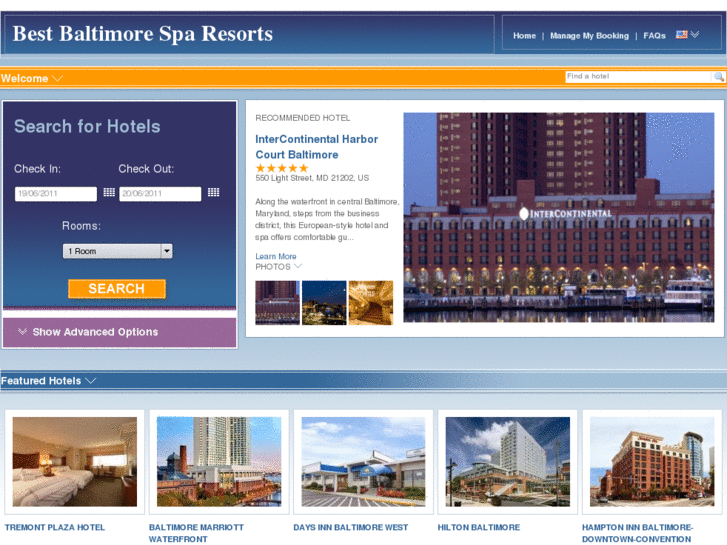Open Manage My Booking
The image size is (727, 545).
click(x=589, y=36)
